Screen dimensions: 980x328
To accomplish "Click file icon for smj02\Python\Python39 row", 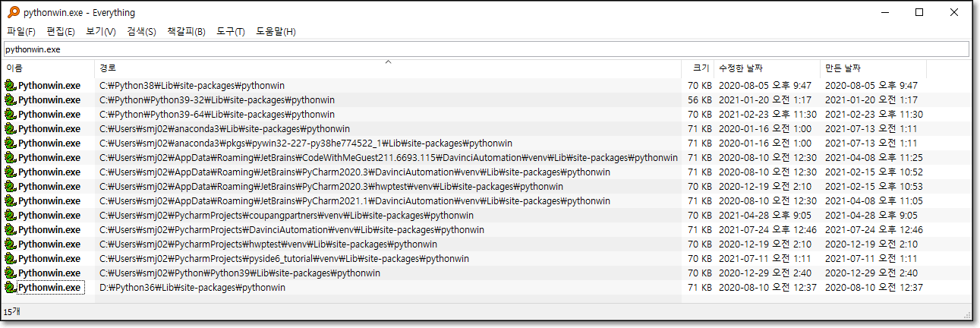I will [x=10, y=273].
